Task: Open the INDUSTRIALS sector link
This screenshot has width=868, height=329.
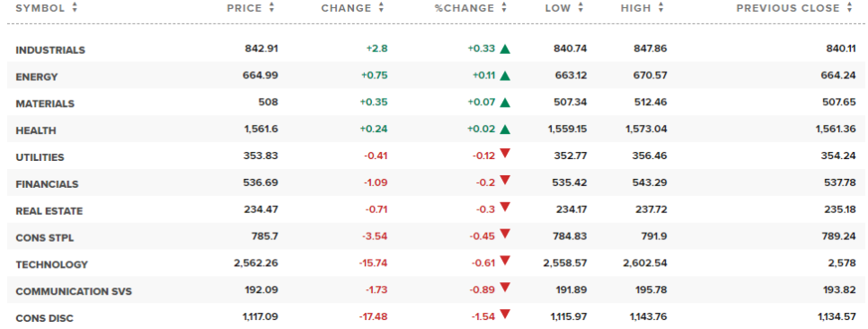Action: click(x=50, y=50)
